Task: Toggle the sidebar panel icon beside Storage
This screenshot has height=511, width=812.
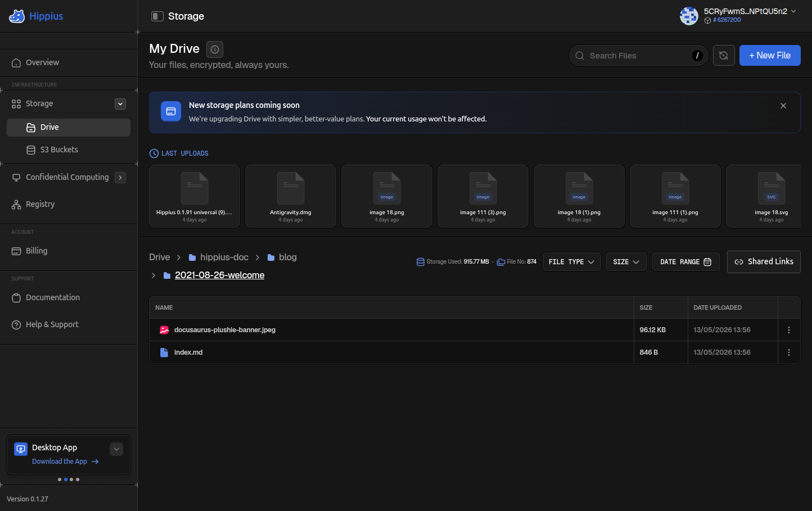Action: pyautogui.click(x=157, y=16)
